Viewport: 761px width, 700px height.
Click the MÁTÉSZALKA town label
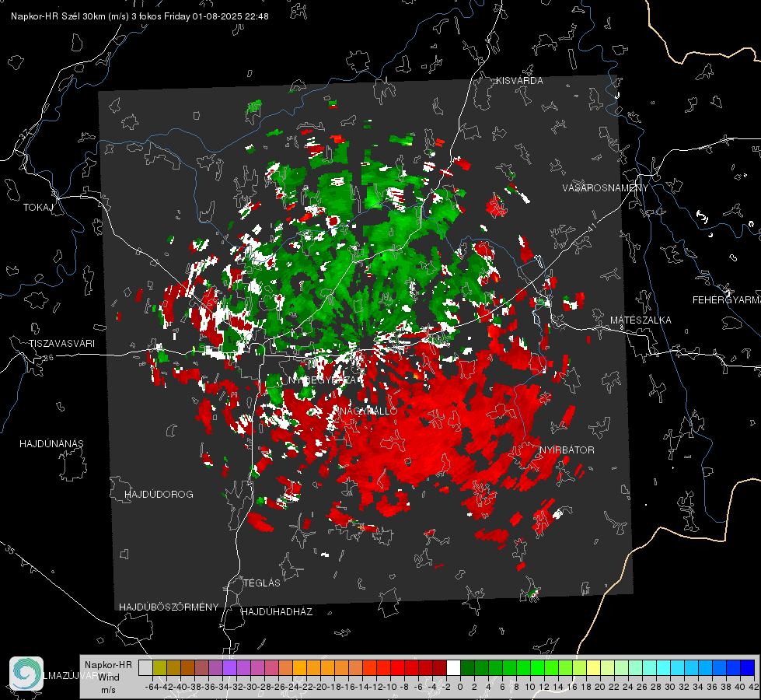[x=641, y=320]
